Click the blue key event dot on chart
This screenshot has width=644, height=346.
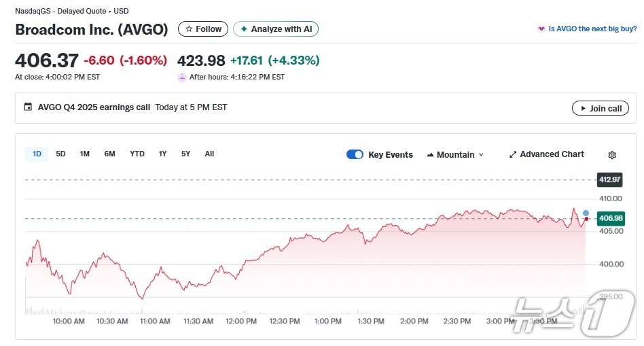586,213
